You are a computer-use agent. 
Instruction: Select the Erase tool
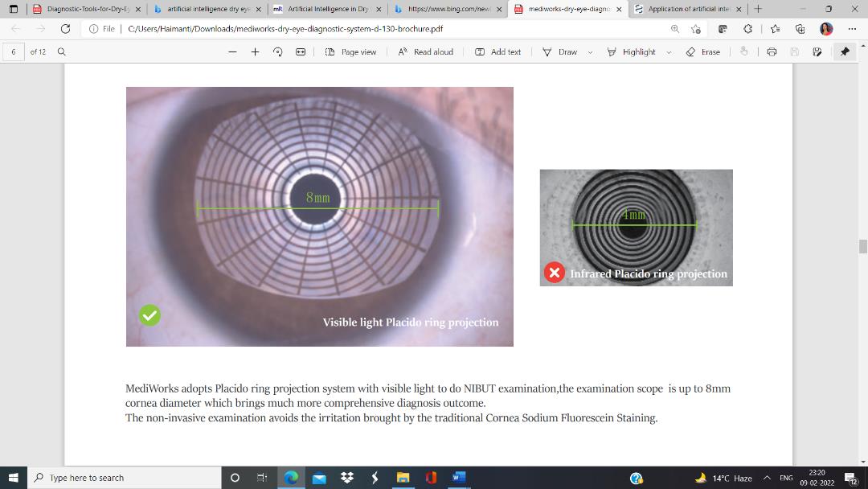[703, 51]
